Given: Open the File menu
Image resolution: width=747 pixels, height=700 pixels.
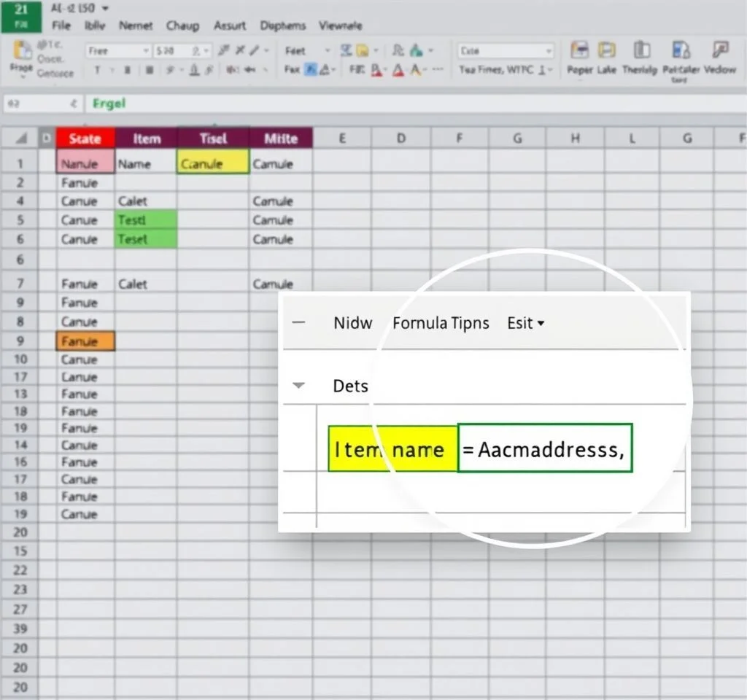Looking at the screenshot, I should tap(61, 26).
